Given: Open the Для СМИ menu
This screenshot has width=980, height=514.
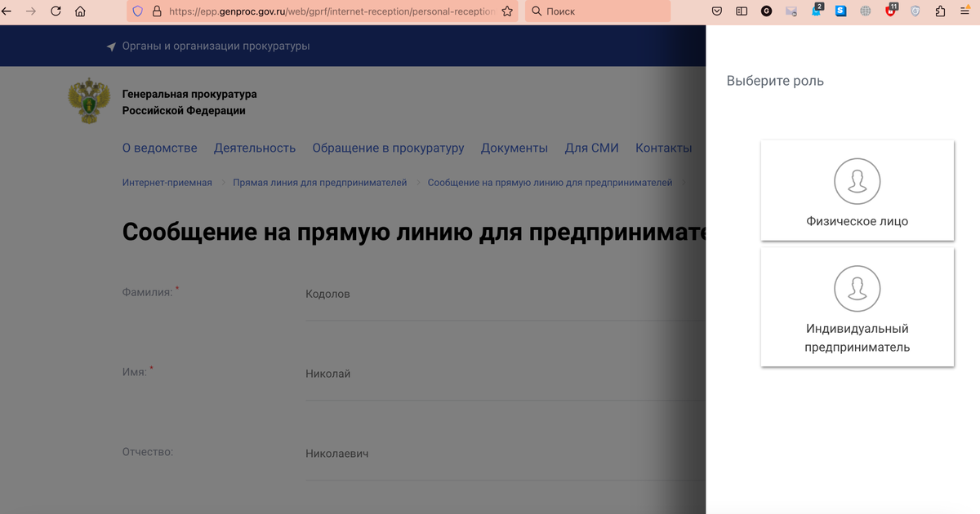Looking at the screenshot, I should coord(592,148).
